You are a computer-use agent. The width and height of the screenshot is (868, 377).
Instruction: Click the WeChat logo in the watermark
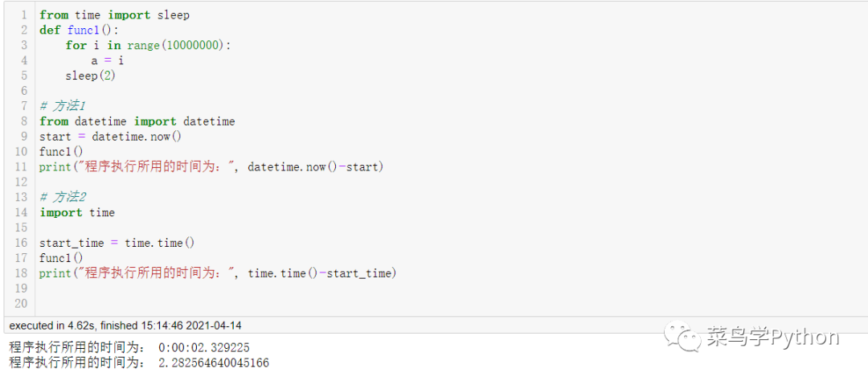687,338
